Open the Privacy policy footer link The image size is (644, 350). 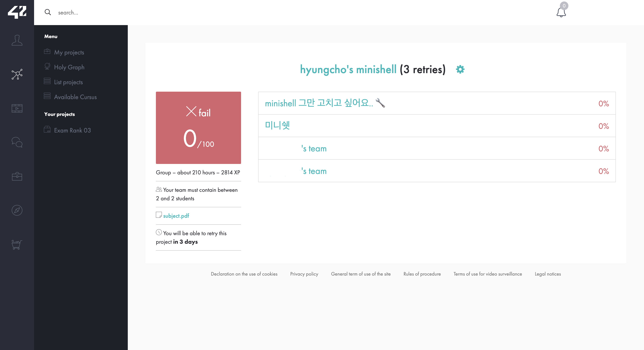point(304,274)
